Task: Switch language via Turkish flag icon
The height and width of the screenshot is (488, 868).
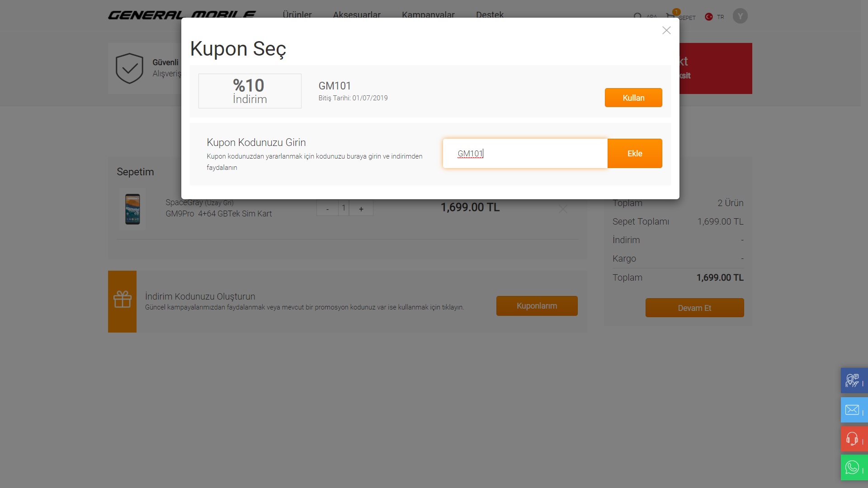Action: point(709,17)
